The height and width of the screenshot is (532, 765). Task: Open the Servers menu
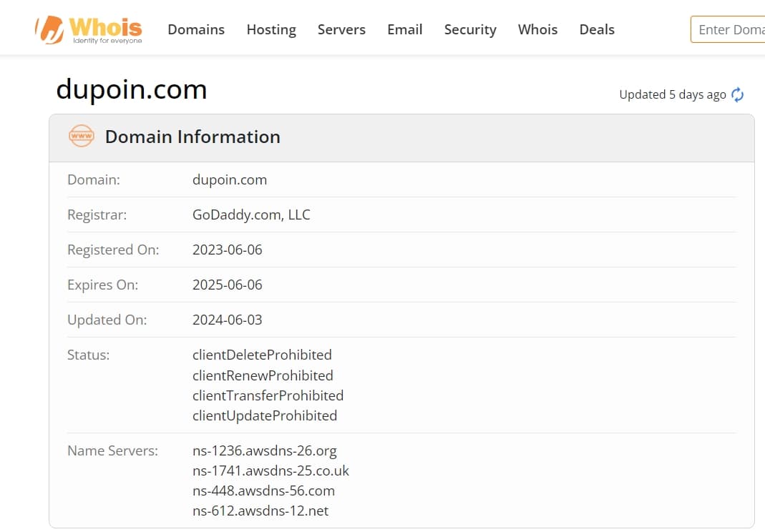(341, 30)
